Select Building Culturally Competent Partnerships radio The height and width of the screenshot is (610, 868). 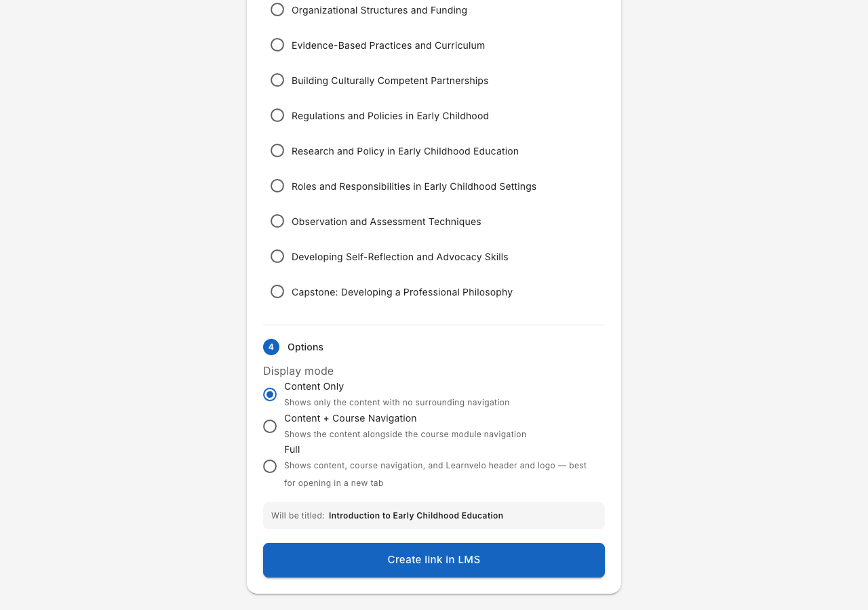[277, 80]
